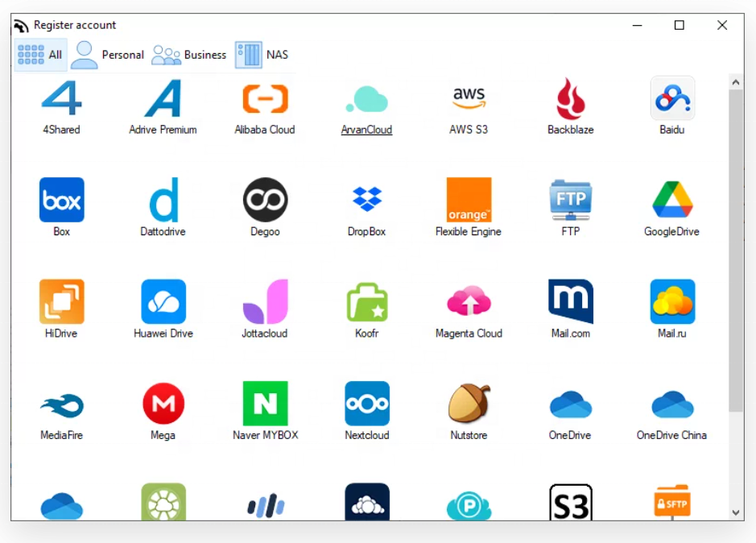
Task: Click the Jottacloud icon
Action: tap(265, 301)
